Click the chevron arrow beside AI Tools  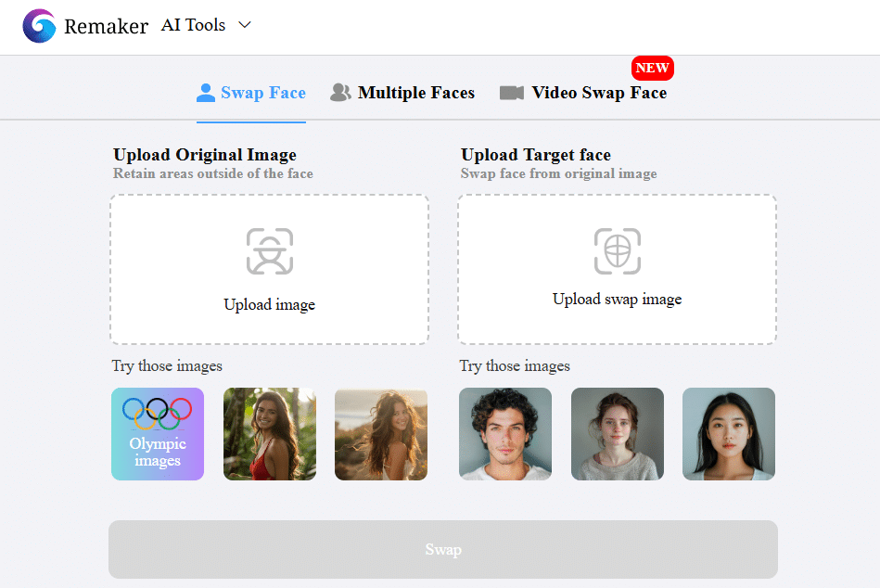pos(245,25)
